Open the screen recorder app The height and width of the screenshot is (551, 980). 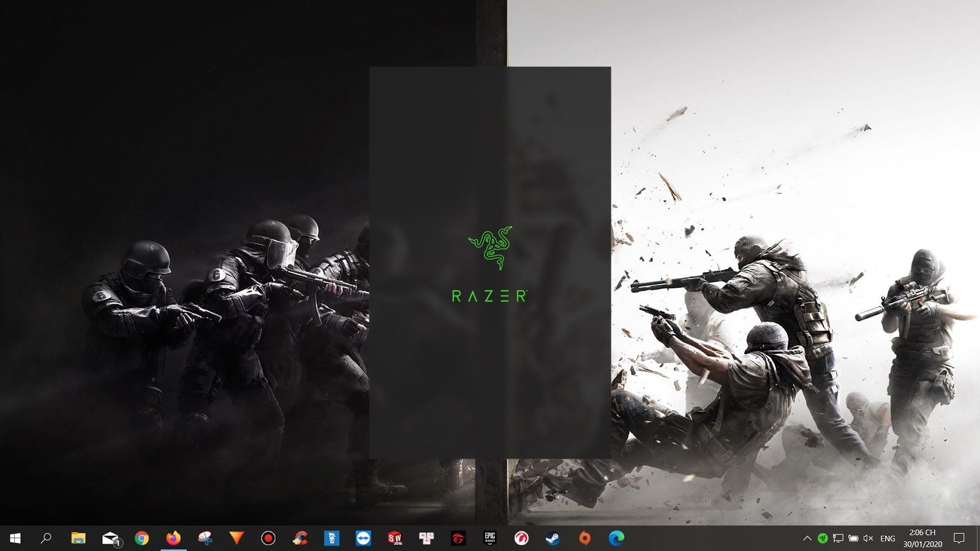[x=269, y=539]
